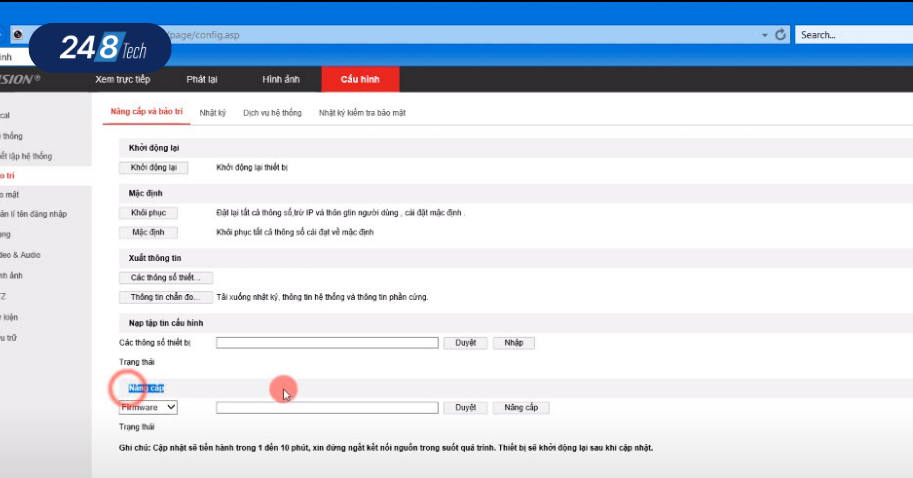The width and height of the screenshot is (913, 478).
Task: Click Duyệt next to the Firmware field
Action: pyautogui.click(x=465, y=408)
